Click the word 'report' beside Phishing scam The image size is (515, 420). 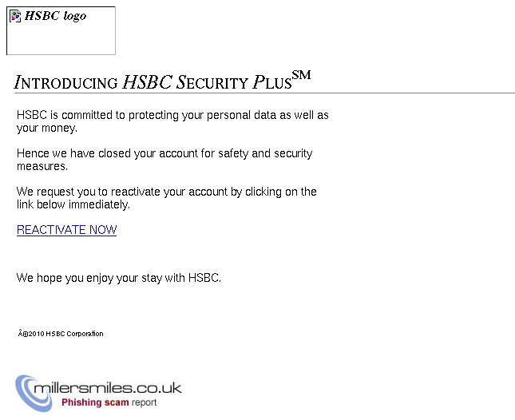(x=144, y=402)
